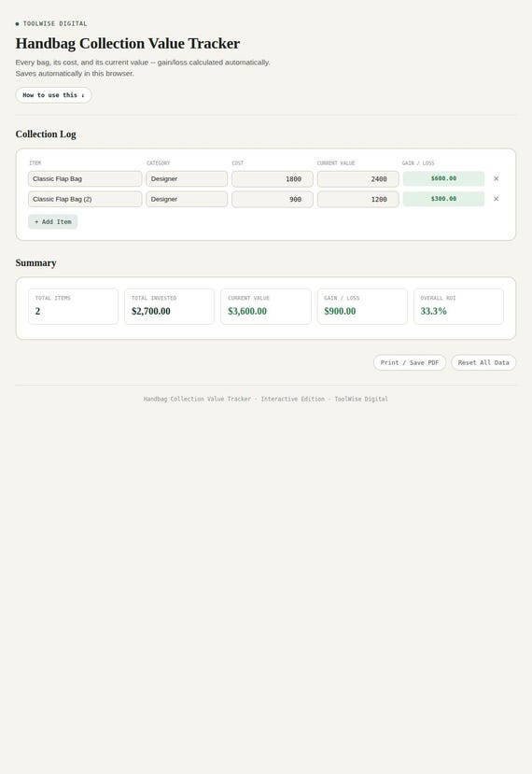
Task: Click the Total Invested $2,700.00 value
Action: 151,312
